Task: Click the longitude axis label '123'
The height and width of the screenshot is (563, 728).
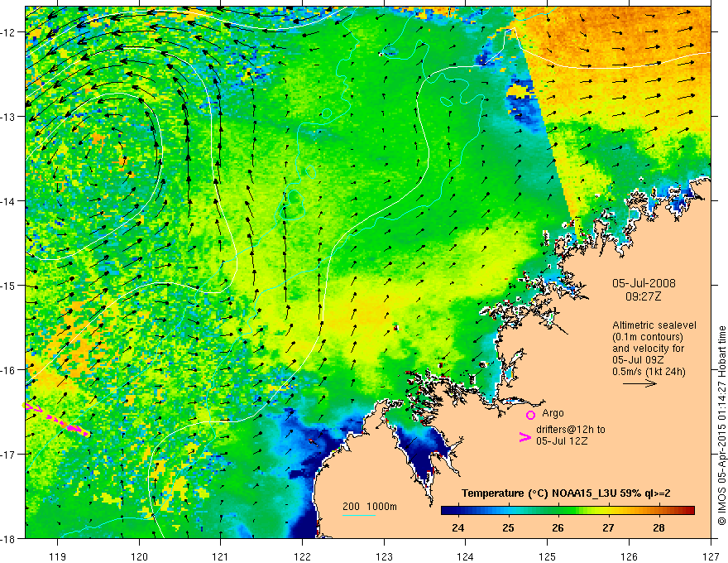Action: [x=384, y=556]
